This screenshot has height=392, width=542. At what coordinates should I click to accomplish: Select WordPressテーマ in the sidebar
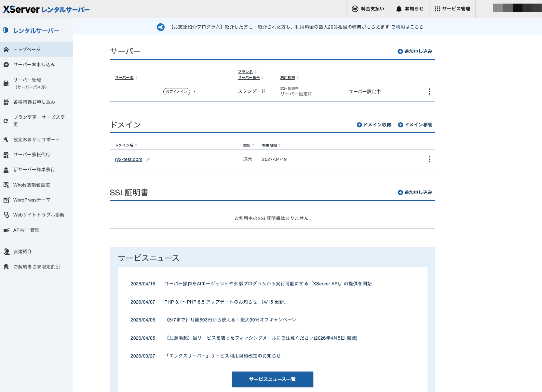36,200
